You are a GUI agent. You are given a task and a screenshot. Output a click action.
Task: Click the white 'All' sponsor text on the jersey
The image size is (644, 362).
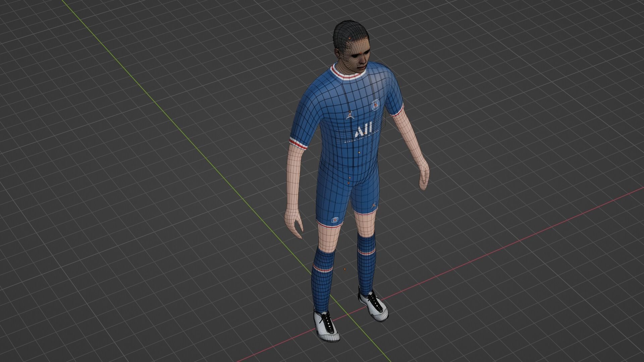[x=363, y=130]
